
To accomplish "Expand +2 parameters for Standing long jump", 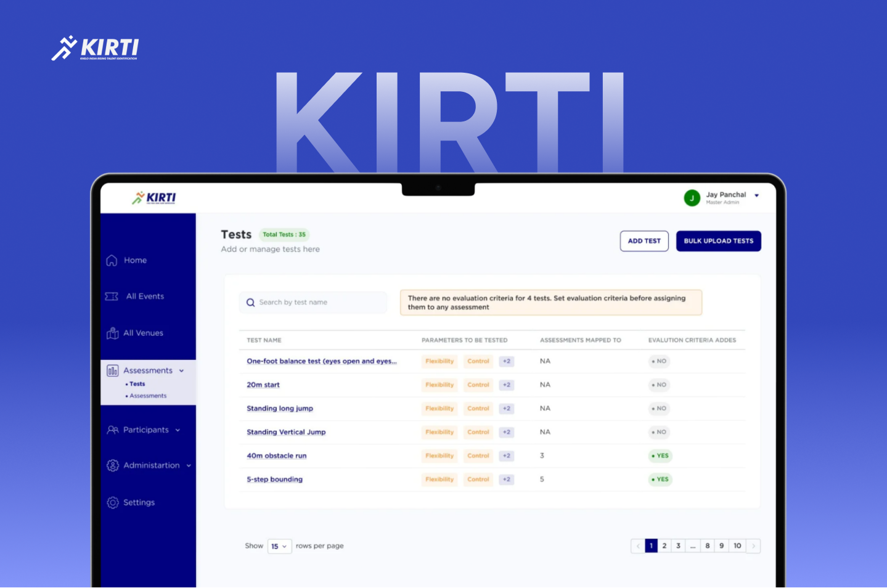I will [x=507, y=409].
